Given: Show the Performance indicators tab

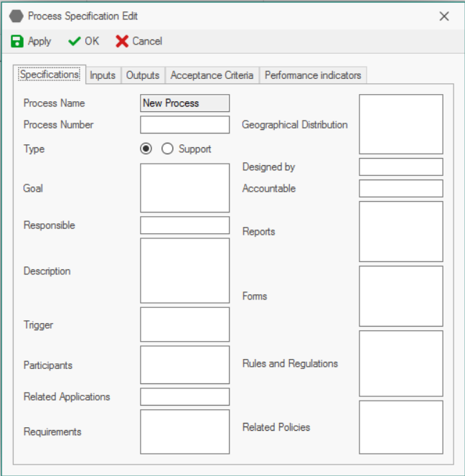Looking at the screenshot, I should click(313, 75).
